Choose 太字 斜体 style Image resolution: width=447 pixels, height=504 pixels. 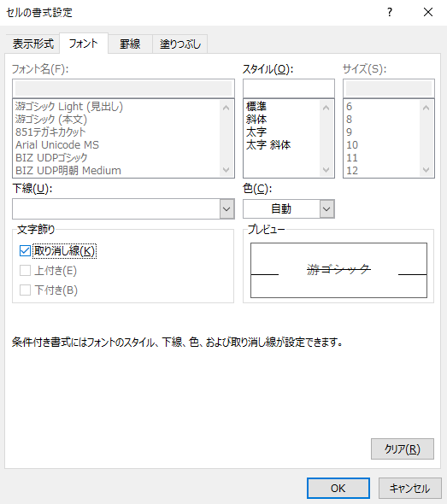pyautogui.click(x=268, y=145)
